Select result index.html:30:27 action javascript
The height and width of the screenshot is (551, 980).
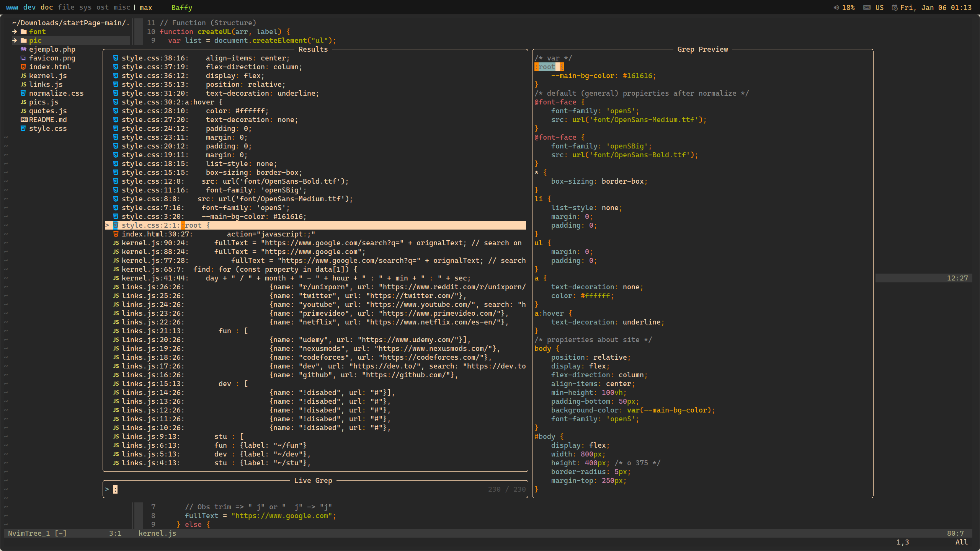315,234
